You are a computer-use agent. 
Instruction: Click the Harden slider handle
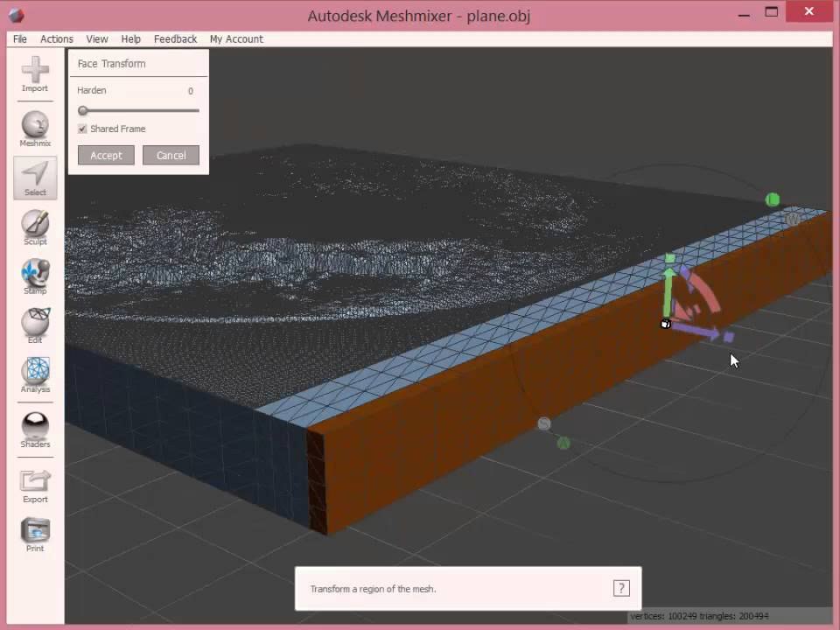pyautogui.click(x=82, y=110)
